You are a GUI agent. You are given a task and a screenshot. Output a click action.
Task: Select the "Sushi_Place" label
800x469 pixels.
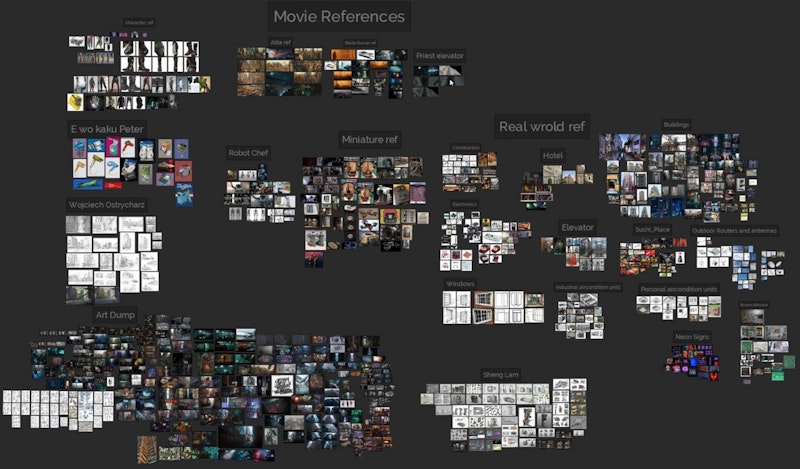(x=652, y=230)
